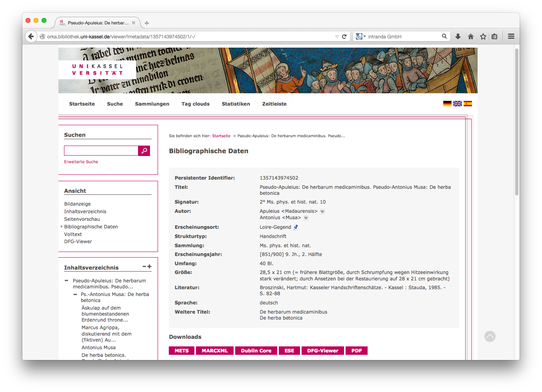Open the browser hamburger menu
Screen dimensions: 542x392
[x=511, y=36]
